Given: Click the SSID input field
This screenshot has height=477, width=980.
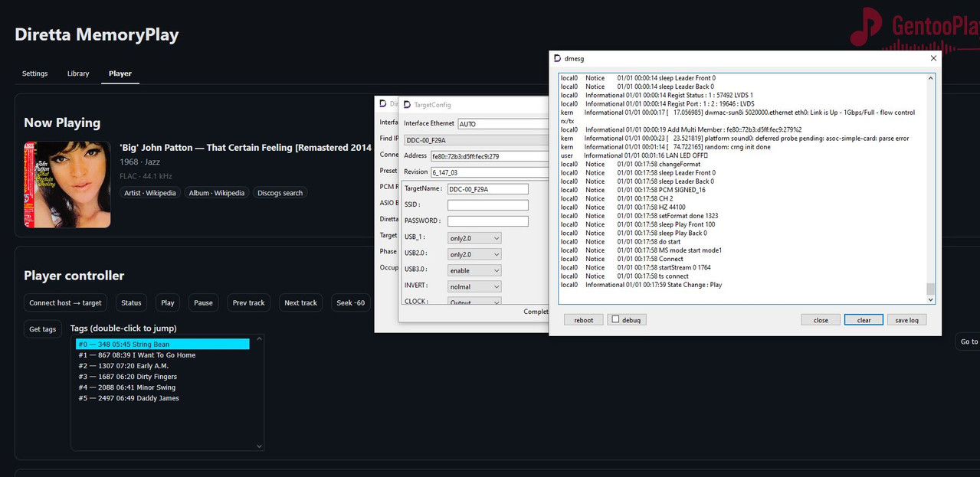Looking at the screenshot, I should pyautogui.click(x=488, y=205).
